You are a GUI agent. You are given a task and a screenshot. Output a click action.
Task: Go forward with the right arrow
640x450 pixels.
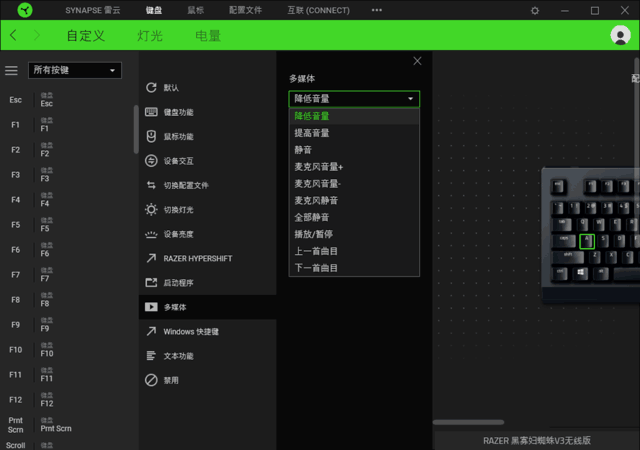click(x=37, y=35)
